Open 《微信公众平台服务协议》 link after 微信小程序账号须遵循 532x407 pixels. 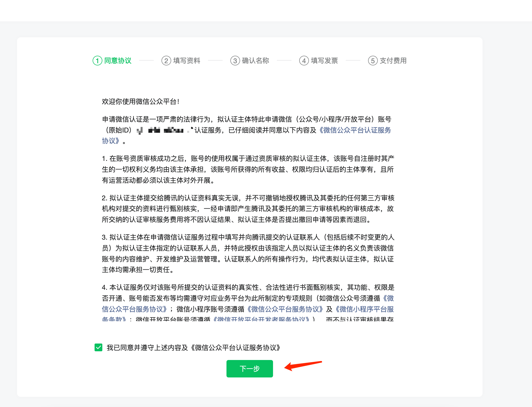click(285, 309)
